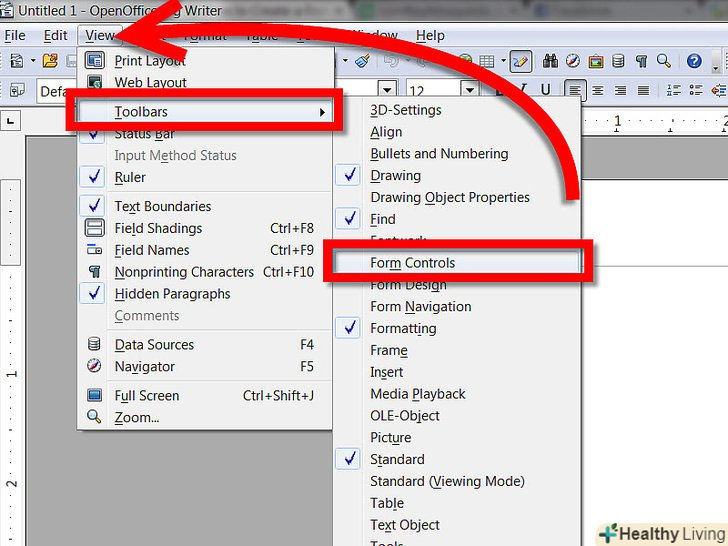The height and width of the screenshot is (546, 728).
Task: Toggle Hidden Paragraphs in the View menu
Action: coord(205,293)
